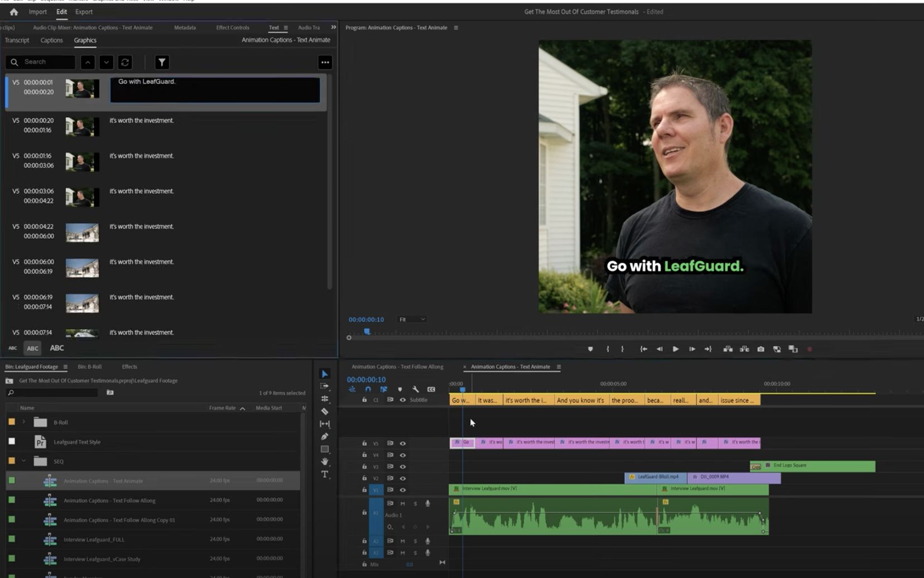Step back one frame

click(x=660, y=349)
